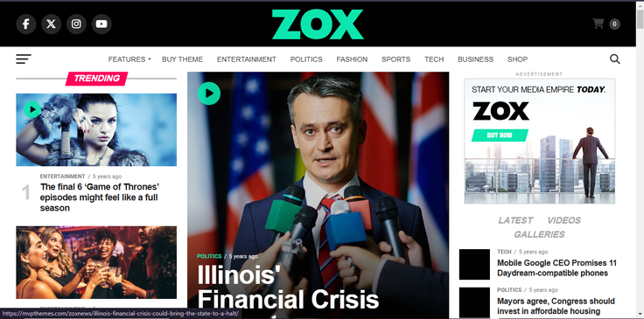Switch to the Videos tab

(563, 220)
